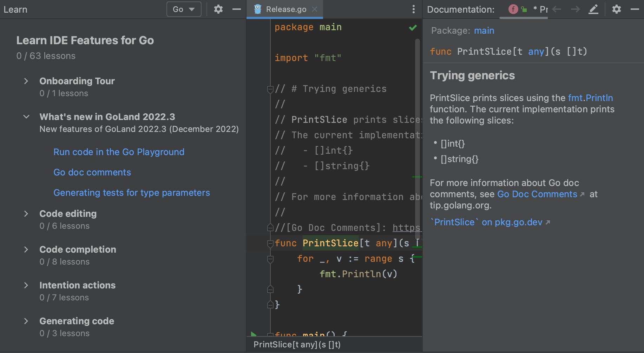Viewport: 644px width, 353px height.
Task: Expand the Code completion section
Action: pyautogui.click(x=26, y=249)
